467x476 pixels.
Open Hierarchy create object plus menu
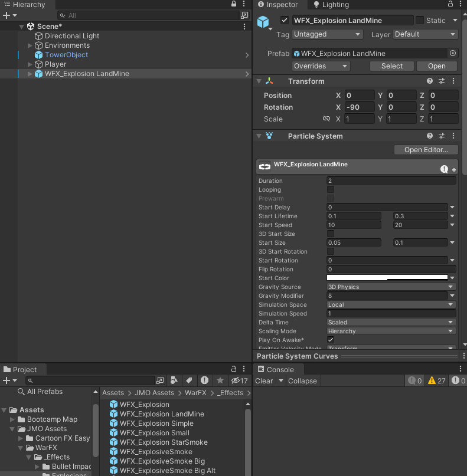(9, 15)
